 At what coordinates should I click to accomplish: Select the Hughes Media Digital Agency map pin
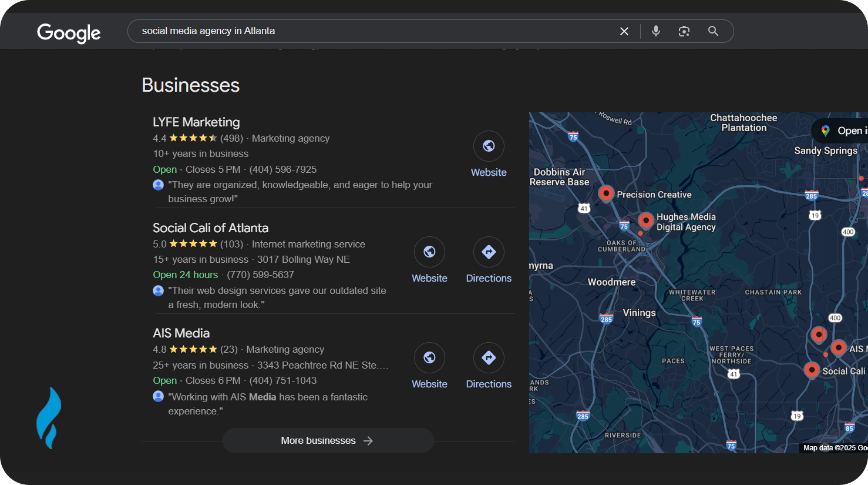(x=646, y=220)
